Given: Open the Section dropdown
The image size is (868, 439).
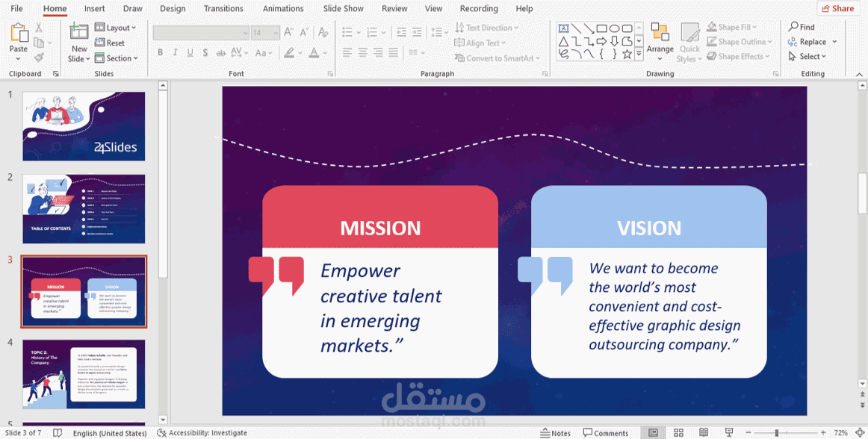Looking at the screenshot, I should pos(117,58).
